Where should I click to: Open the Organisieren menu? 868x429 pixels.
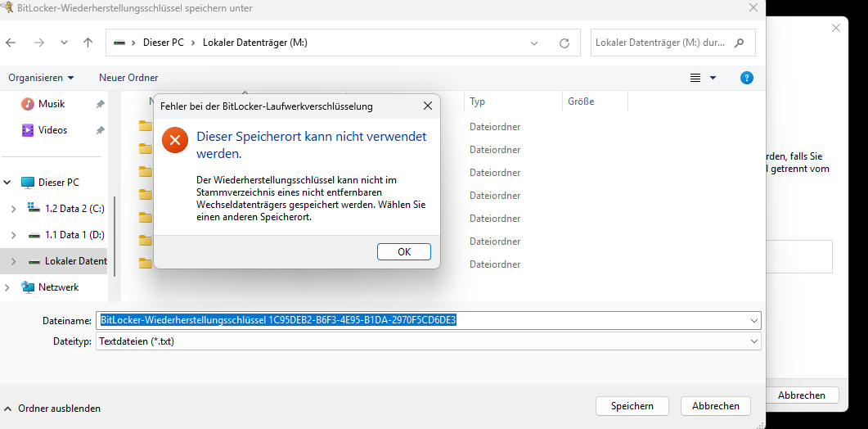point(42,78)
